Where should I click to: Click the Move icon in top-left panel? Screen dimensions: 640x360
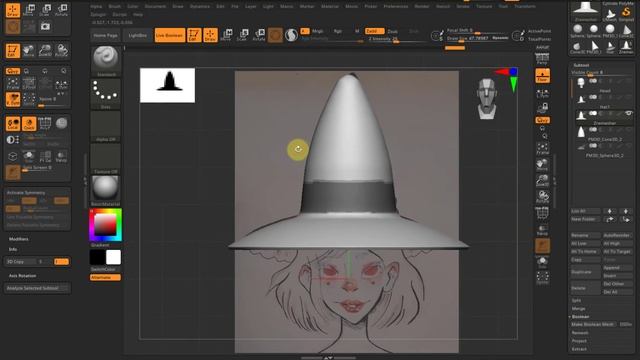pyautogui.click(x=29, y=10)
